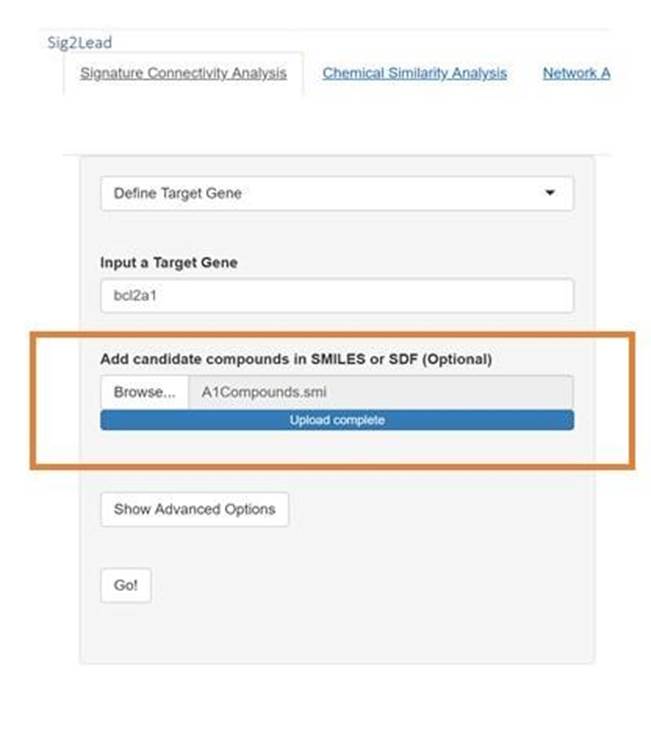651x740 pixels.
Task: Click Browse... to choose a compound file
Action: coord(144,392)
